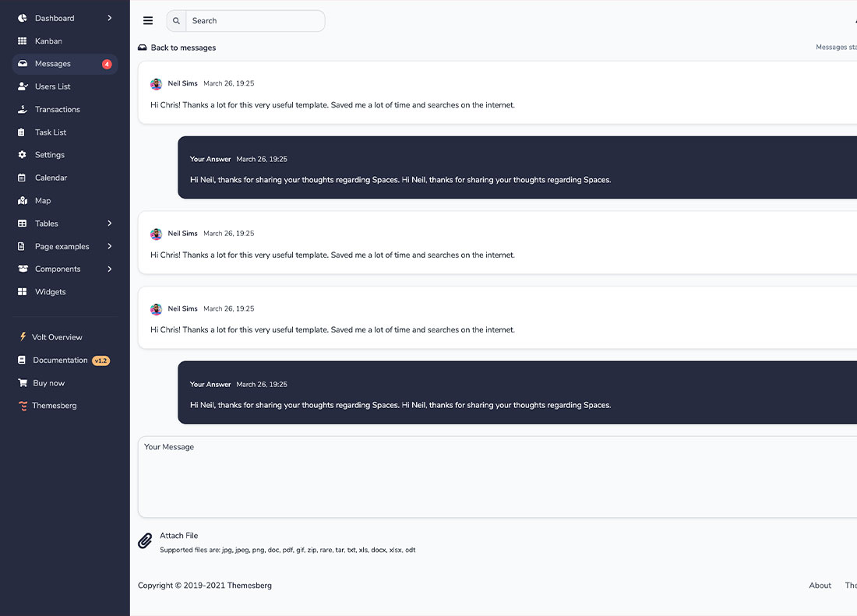The height and width of the screenshot is (616, 857).
Task: Expand the Page examples submenu
Action: (65, 246)
